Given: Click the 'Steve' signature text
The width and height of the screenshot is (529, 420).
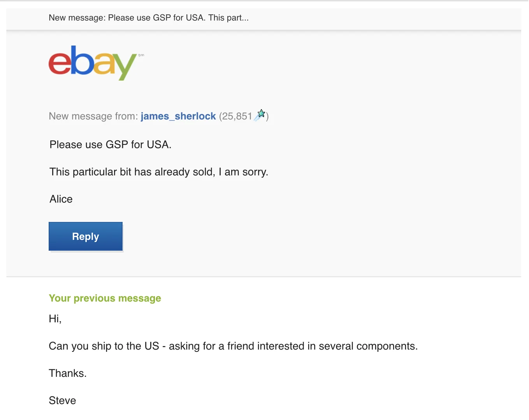Looking at the screenshot, I should coord(62,400).
